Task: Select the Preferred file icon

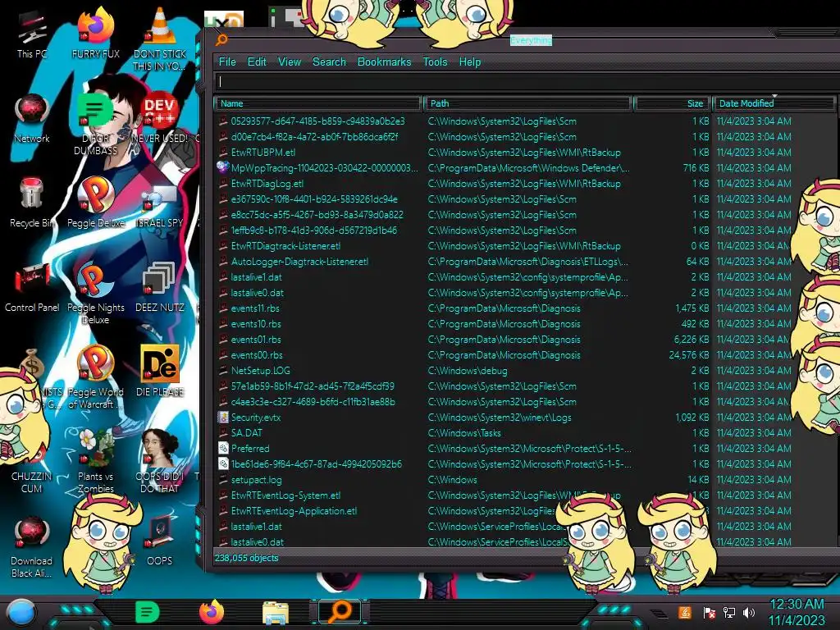Action: tap(223, 449)
